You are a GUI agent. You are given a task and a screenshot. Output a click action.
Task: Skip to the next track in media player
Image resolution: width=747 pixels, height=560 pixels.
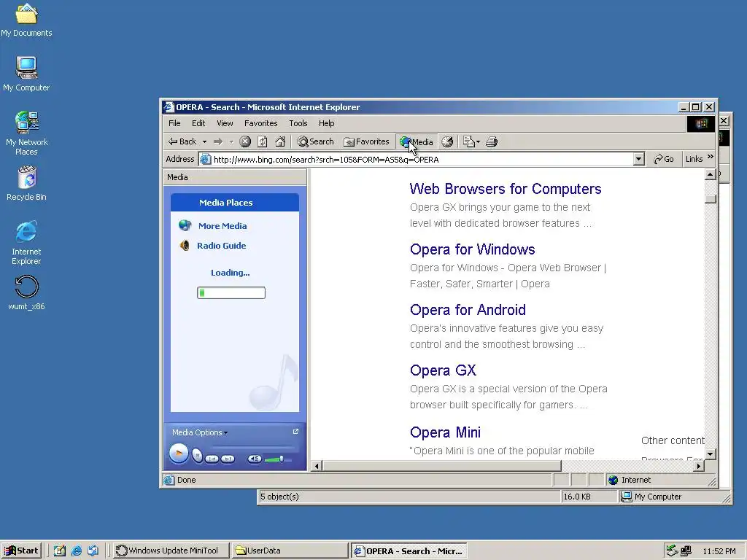click(228, 459)
